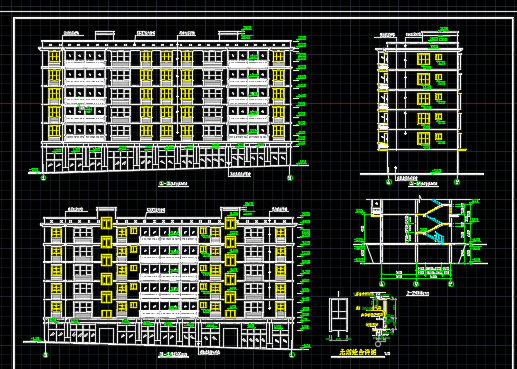Click left axis bubble under rear elevation
This screenshot has width=517, height=369.
pyautogui.click(x=46, y=355)
